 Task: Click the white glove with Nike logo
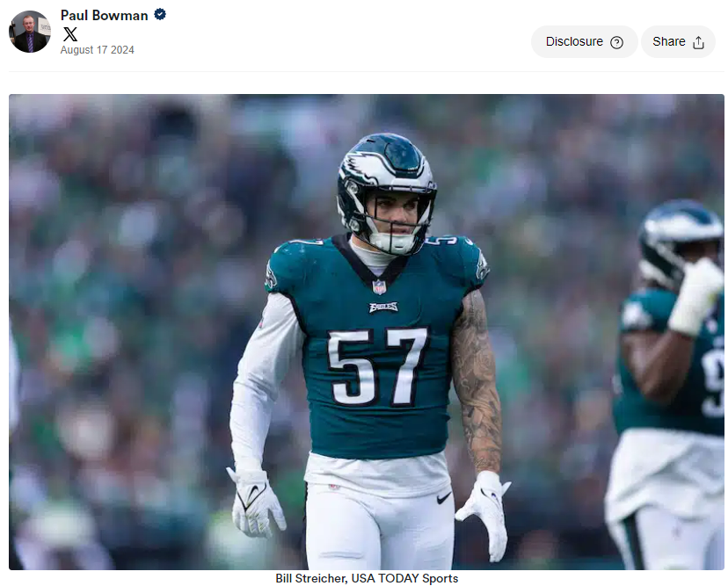point(255,501)
